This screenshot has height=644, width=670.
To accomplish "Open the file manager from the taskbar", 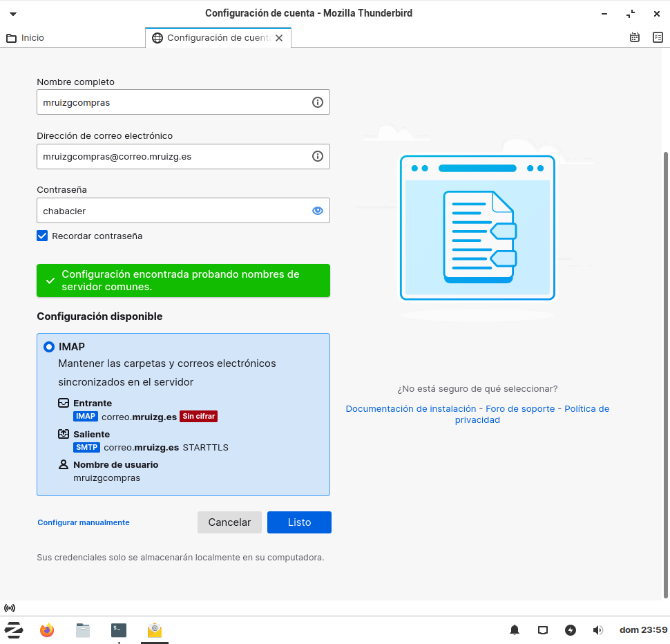I will click(x=83, y=630).
